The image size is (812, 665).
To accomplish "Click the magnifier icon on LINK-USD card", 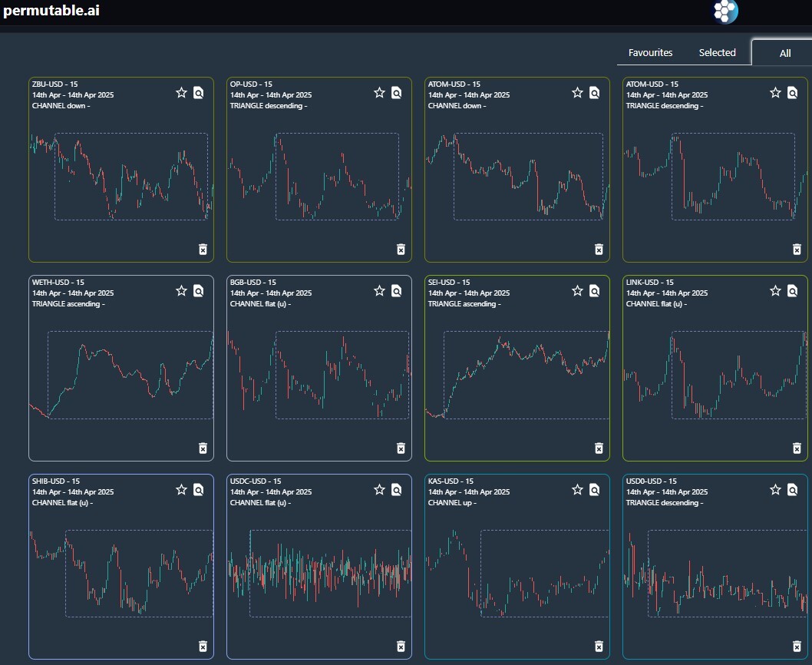I will tap(791, 291).
